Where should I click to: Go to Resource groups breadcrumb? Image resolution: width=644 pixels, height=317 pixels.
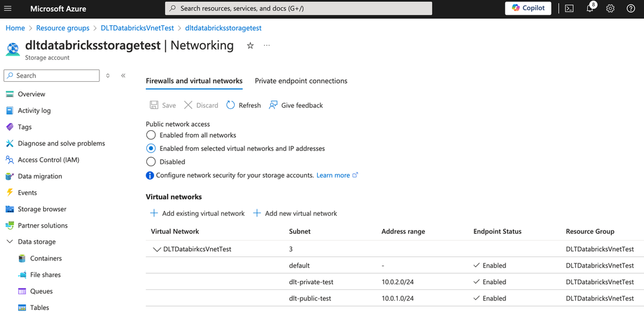point(63,28)
